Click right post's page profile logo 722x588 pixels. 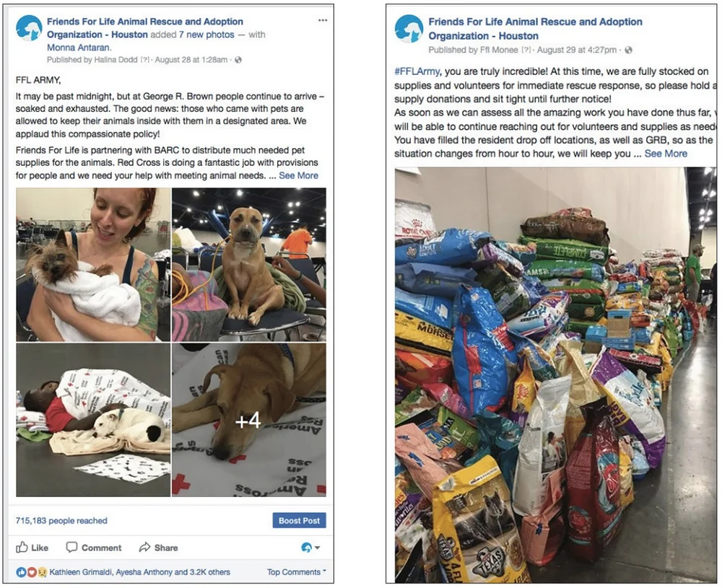pos(409,28)
